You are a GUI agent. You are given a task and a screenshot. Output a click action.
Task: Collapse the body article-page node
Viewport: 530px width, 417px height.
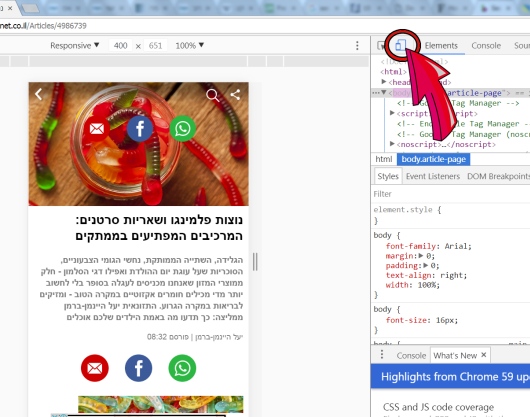click(384, 92)
